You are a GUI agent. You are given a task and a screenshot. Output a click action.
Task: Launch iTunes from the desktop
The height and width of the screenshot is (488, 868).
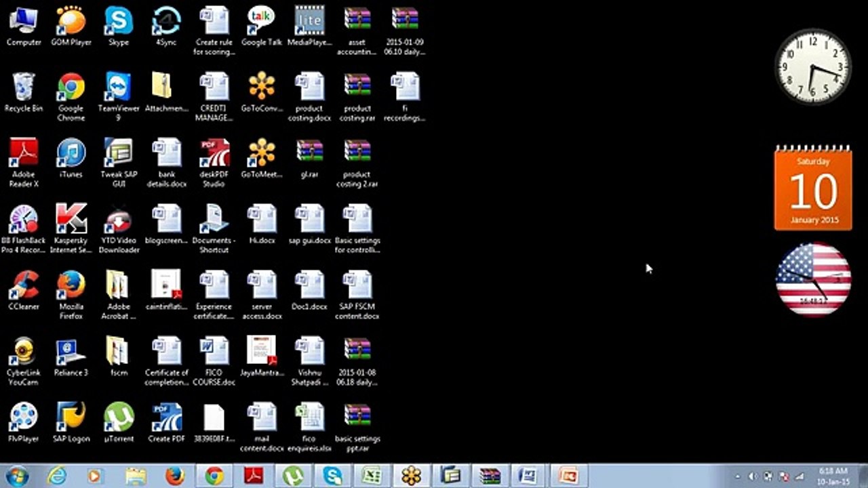pyautogui.click(x=71, y=159)
